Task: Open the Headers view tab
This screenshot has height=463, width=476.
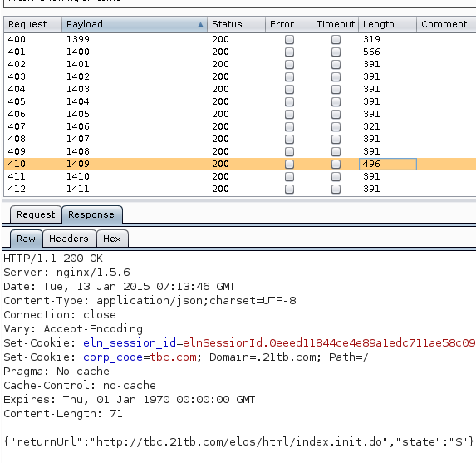Action: coord(69,239)
